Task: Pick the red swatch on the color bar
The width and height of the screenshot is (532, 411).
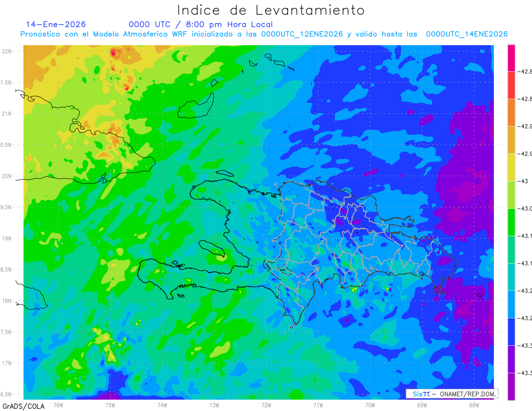Action: coord(511,85)
